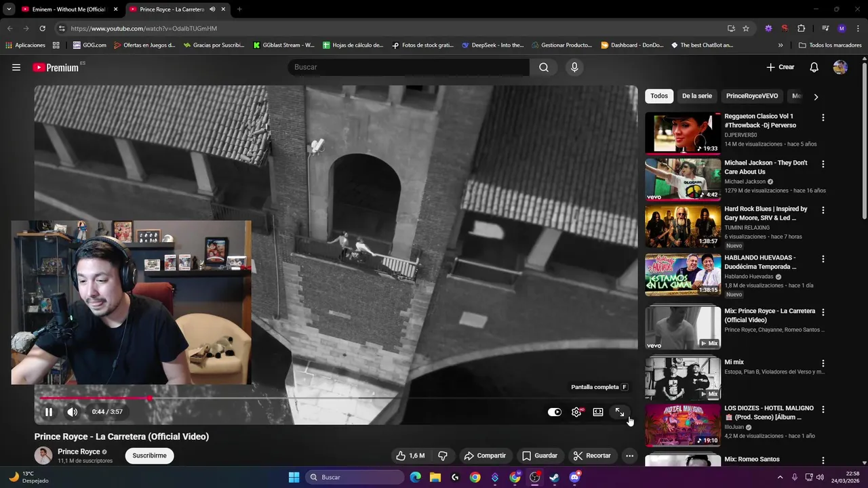Start voice search with microphone icon
The height and width of the screenshot is (488, 868).
point(574,67)
